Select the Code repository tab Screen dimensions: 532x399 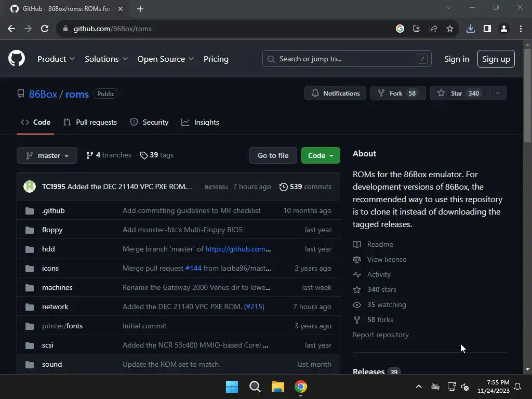coord(36,122)
